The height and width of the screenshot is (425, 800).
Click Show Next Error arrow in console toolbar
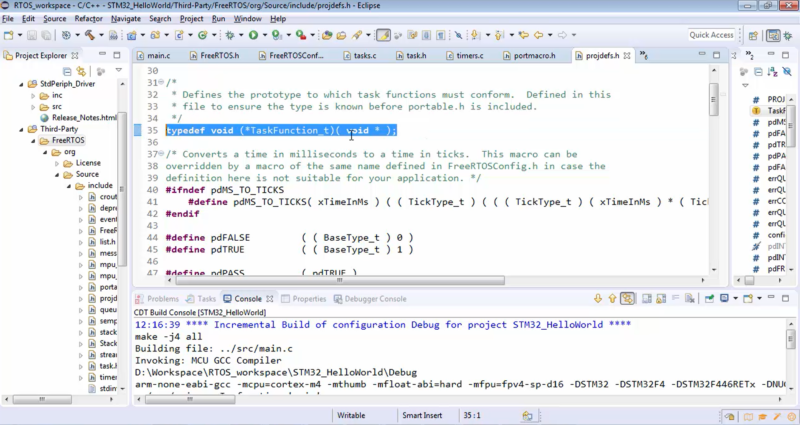coord(597,298)
